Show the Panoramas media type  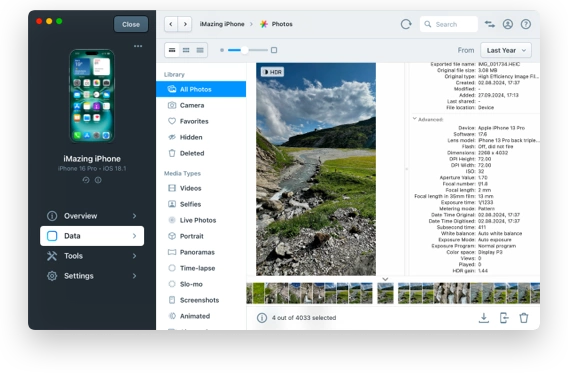point(201,252)
